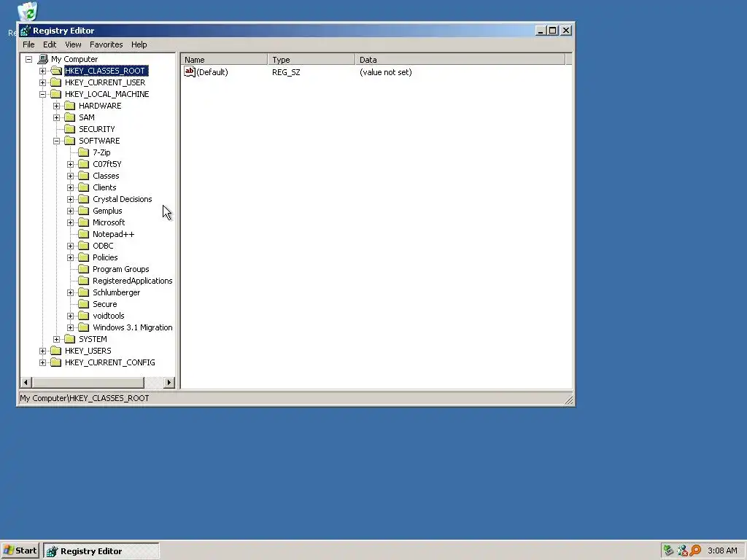
Task: Click the Notepad++ folder icon
Action: (84, 234)
